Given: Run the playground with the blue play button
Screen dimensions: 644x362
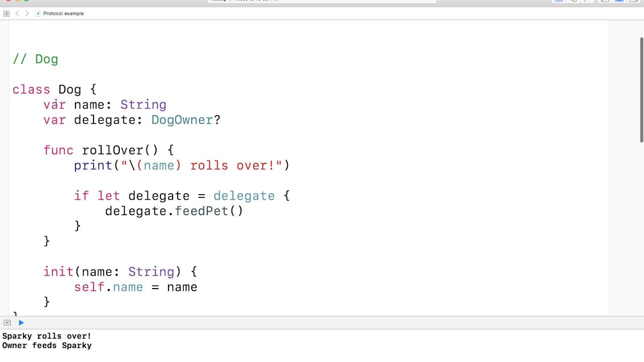Looking at the screenshot, I should (21, 323).
